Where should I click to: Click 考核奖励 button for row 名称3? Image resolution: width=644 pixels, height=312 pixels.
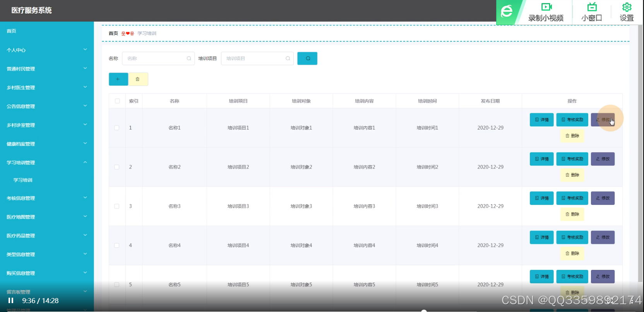coord(572,198)
